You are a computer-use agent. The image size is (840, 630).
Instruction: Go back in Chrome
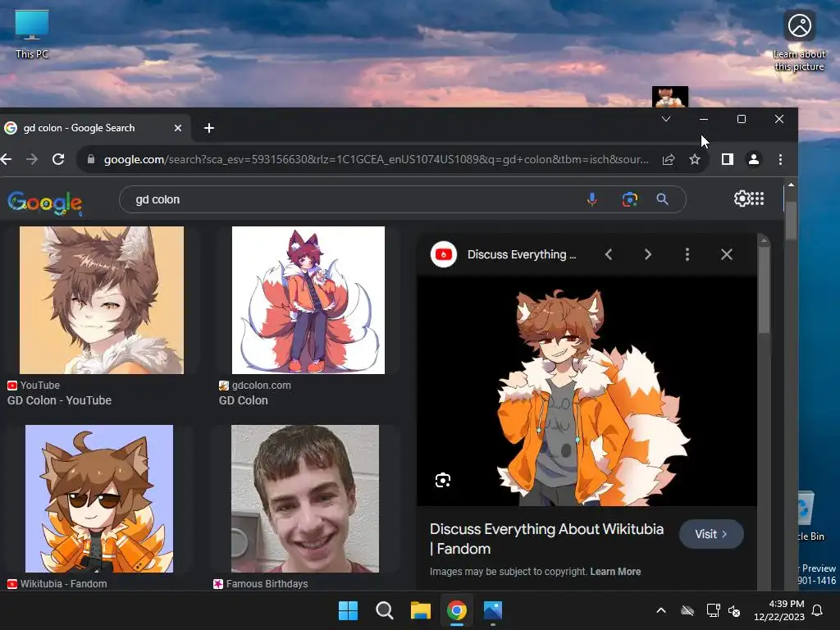pos(7,159)
